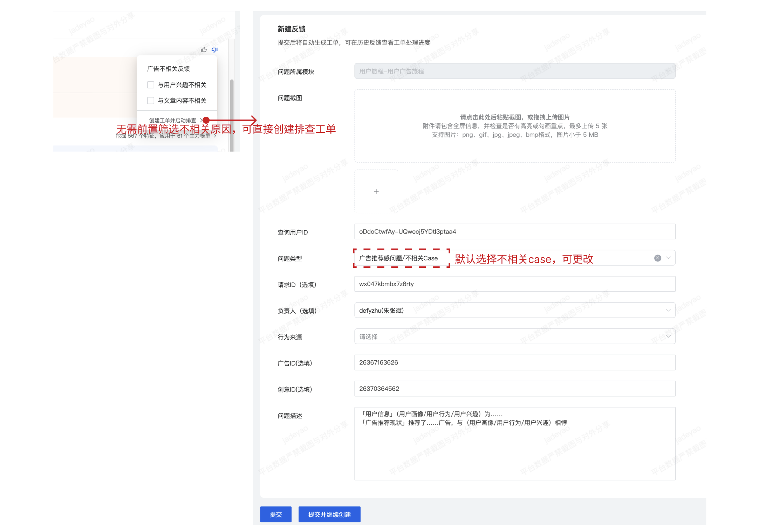This screenshot has height=532, width=780.
Task: Click the plus icon to add screenshot
Action: click(x=376, y=191)
